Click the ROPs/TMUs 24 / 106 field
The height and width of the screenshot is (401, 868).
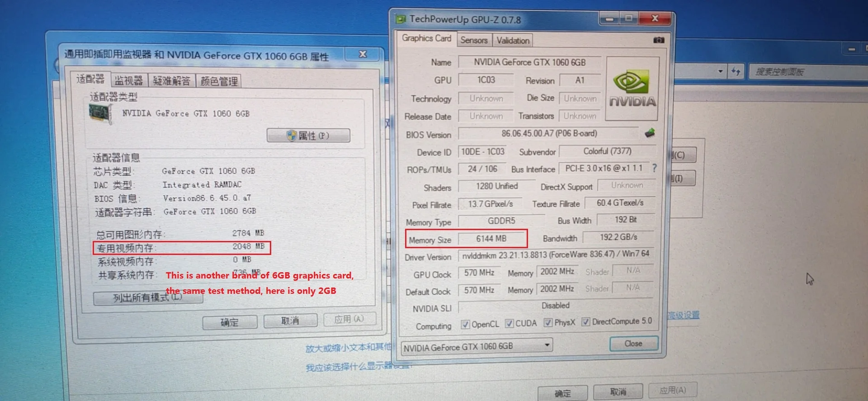click(x=482, y=169)
